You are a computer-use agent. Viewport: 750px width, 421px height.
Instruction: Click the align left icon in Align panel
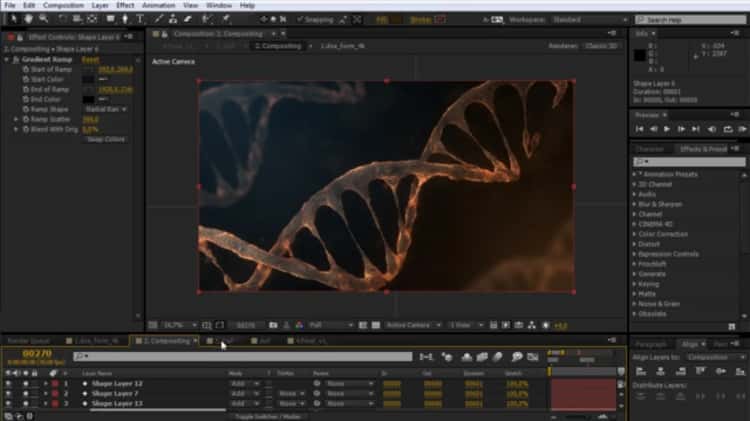[641, 371]
